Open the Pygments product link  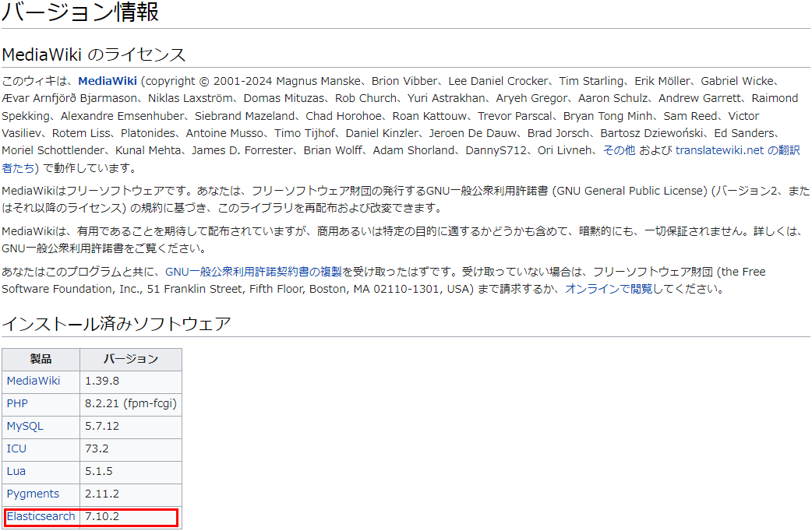point(33,494)
